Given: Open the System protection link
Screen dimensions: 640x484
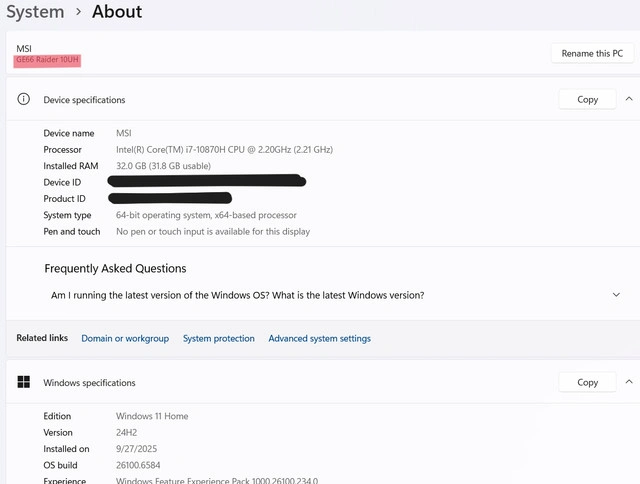Looking at the screenshot, I should click(x=218, y=339).
